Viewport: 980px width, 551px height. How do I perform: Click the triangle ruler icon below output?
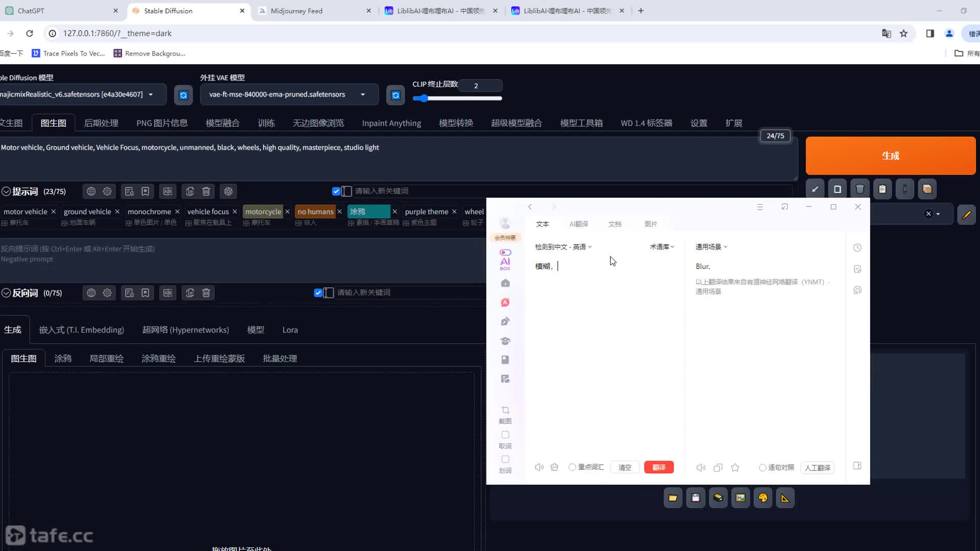[785, 498]
